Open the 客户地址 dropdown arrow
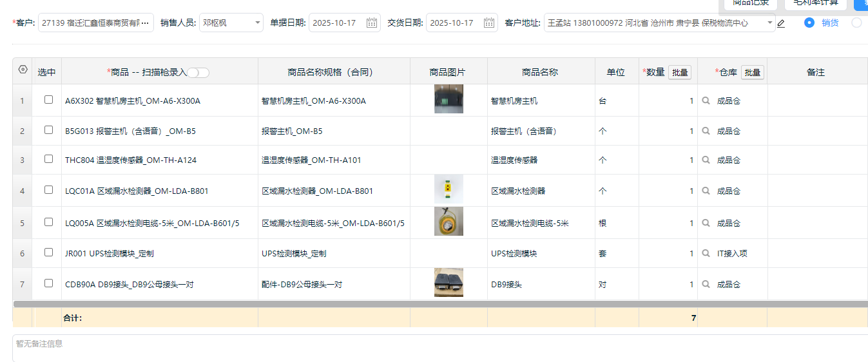 click(770, 23)
